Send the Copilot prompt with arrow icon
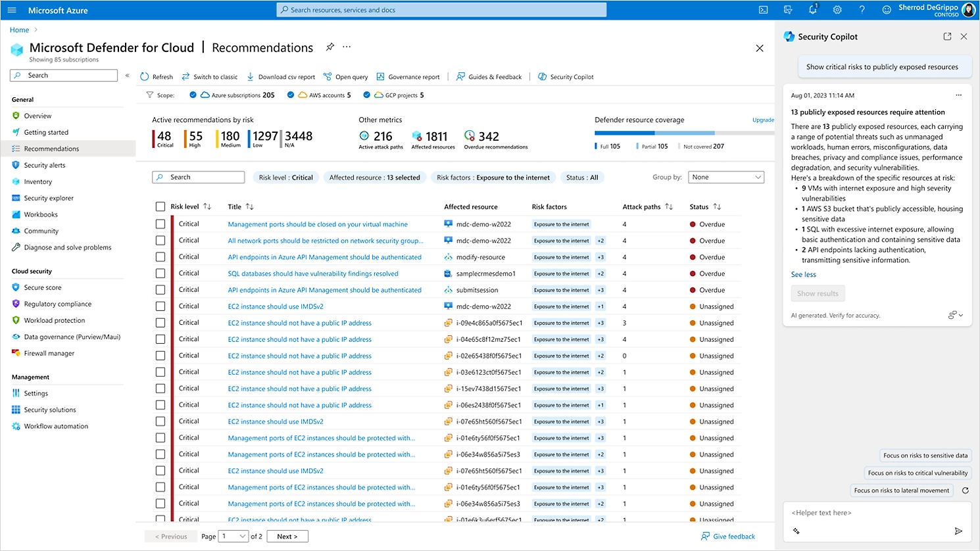This screenshot has height=551, width=980. [x=958, y=531]
